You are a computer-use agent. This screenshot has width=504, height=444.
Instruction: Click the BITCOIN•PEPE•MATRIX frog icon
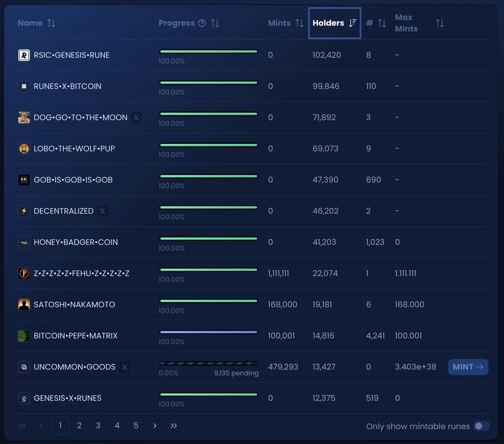tap(24, 336)
